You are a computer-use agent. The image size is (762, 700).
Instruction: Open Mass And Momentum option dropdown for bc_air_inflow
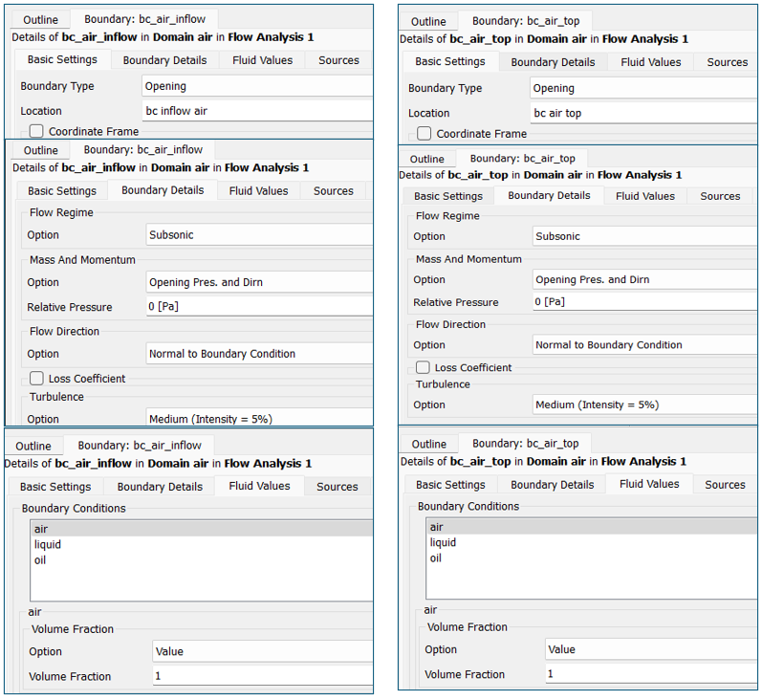coord(259,282)
